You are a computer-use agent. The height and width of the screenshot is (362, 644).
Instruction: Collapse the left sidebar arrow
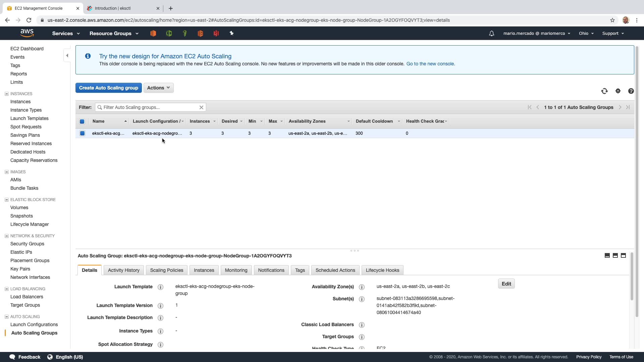(x=67, y=56)
